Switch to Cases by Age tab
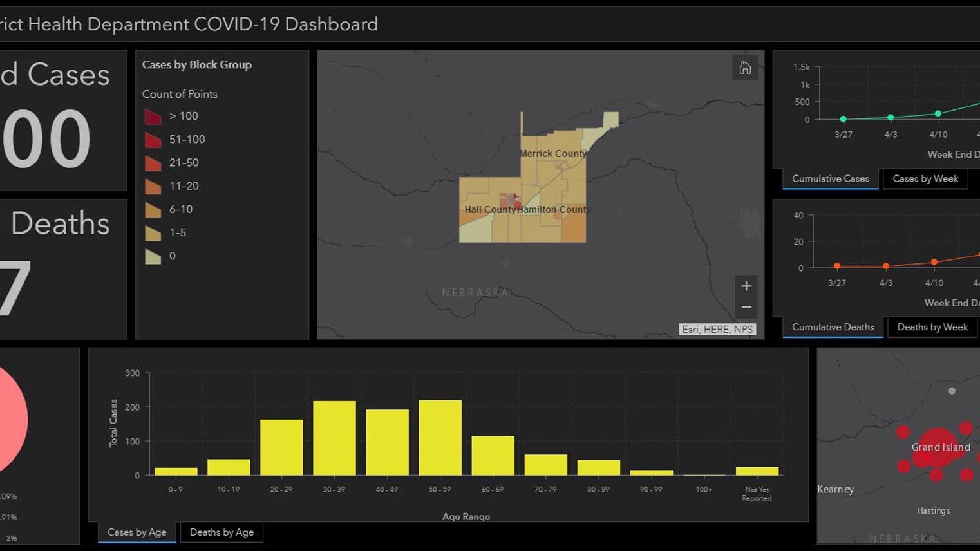Image resolution: width=980 pixels, height=551 pixels. (x=137, y=532)
